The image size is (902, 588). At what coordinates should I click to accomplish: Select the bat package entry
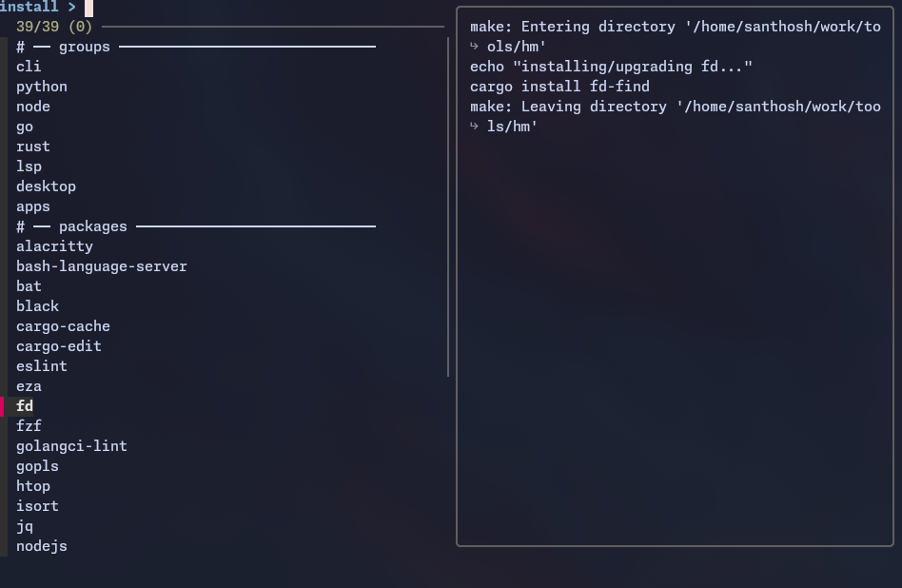tap(29, 286)
